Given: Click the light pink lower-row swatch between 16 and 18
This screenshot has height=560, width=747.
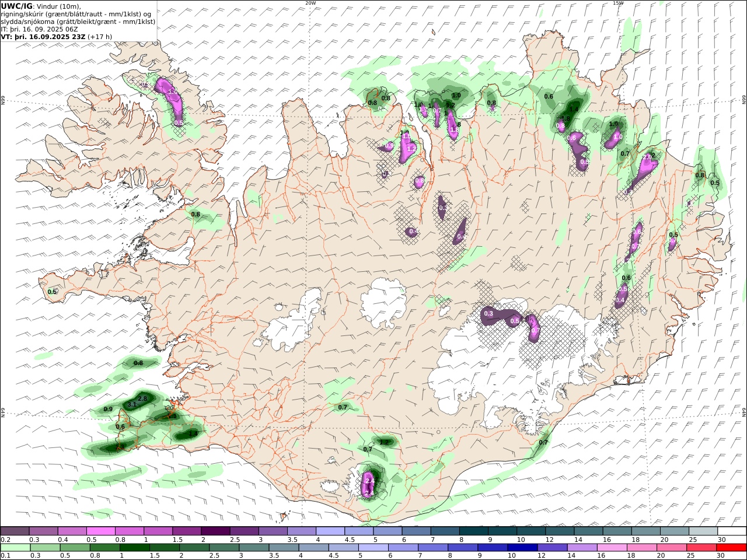Looking at the screenshot, I should click(611, 548).
